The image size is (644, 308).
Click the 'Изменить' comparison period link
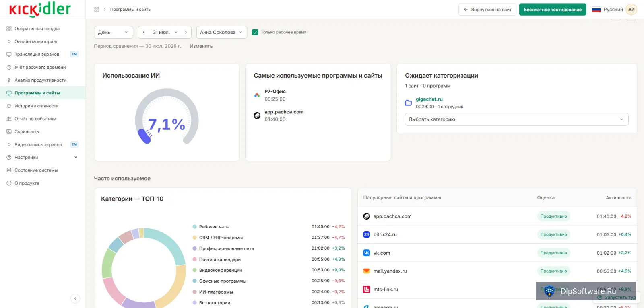[201, 46]
